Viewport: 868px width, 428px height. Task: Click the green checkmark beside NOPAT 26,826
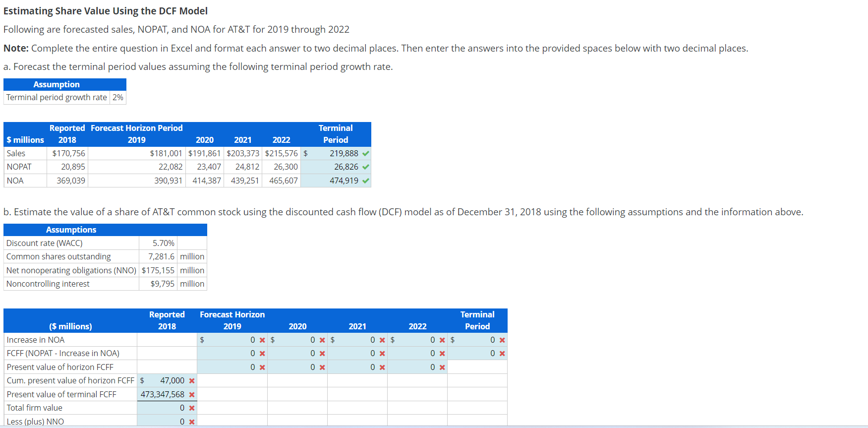coord(366,167)
